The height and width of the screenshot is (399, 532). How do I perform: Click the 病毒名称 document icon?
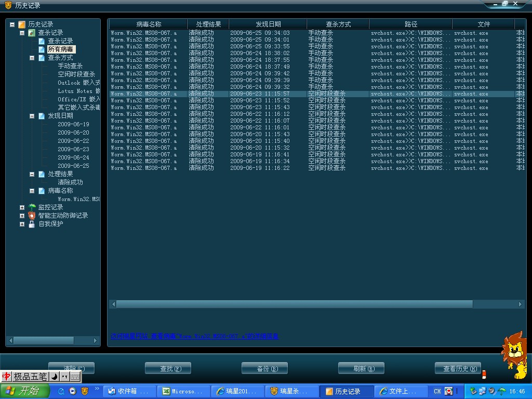pos(42,191)
